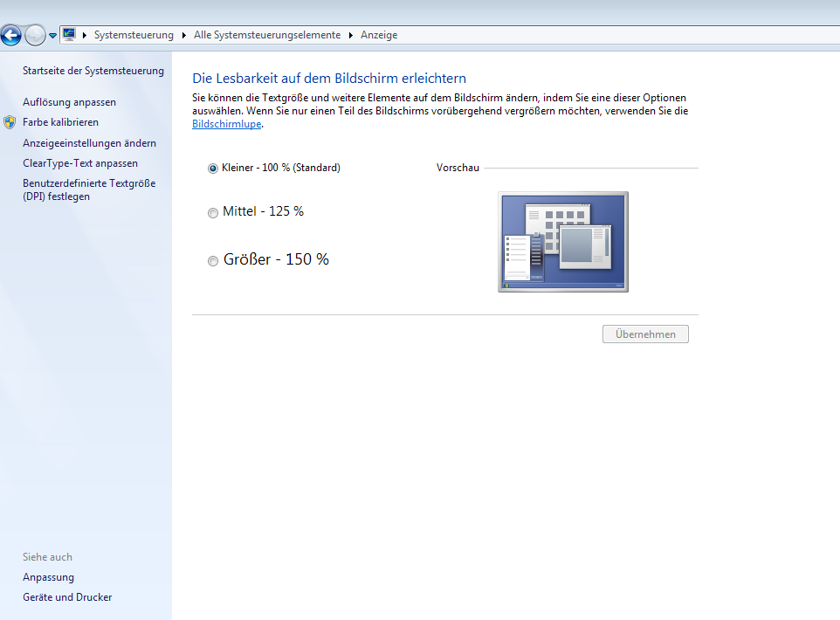Expand arrow before Anzeige breadcrumb
Image resolution: width=840 pixels, height=620 pixels.
click(x=351, y=36)
